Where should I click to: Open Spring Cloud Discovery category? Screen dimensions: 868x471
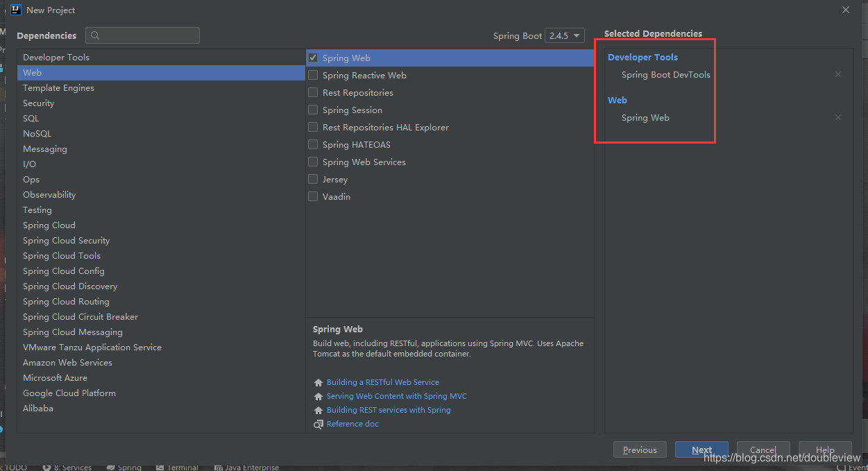pos(161,286)
